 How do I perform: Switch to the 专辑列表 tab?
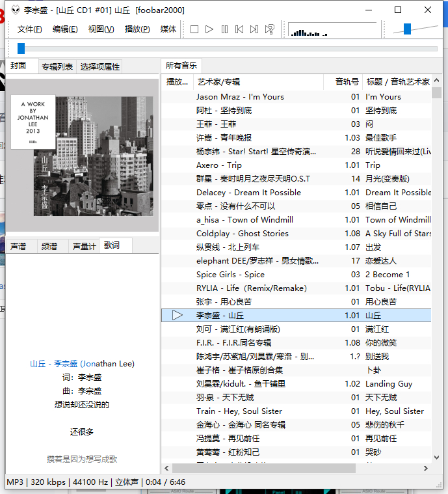57,67
